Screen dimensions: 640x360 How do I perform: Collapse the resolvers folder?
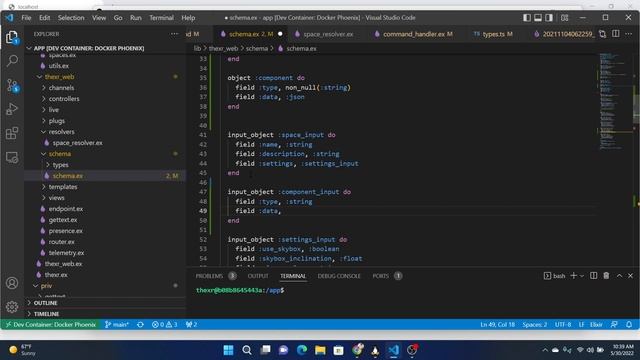click(x=44, y=132)
